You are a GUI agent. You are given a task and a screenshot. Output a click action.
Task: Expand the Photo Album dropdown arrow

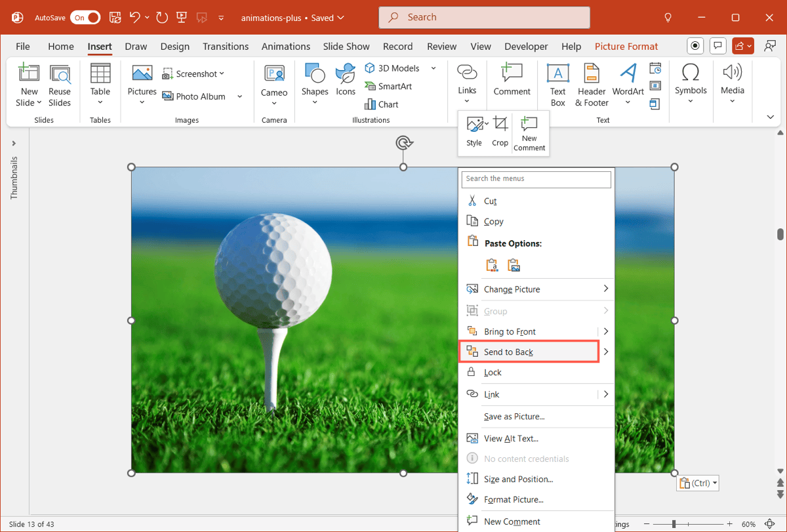pos(240,96)
